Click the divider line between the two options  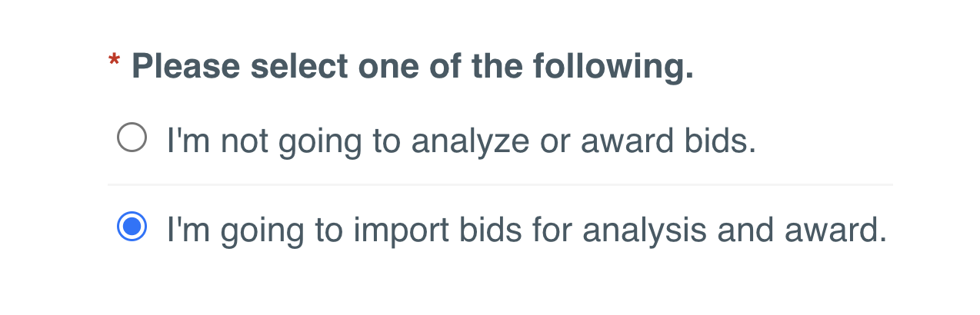500,184
